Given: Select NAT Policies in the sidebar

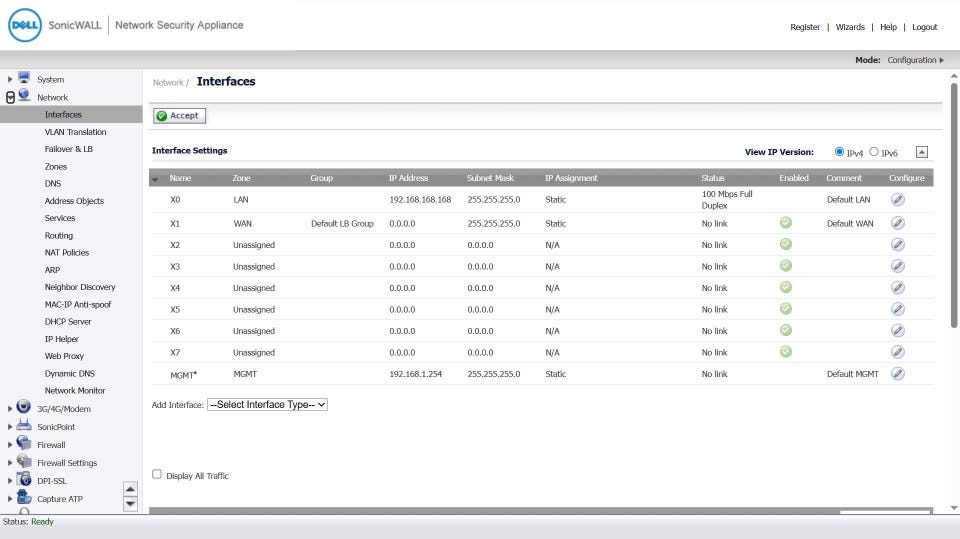Looking at the screenshot, I should point(67,252).
